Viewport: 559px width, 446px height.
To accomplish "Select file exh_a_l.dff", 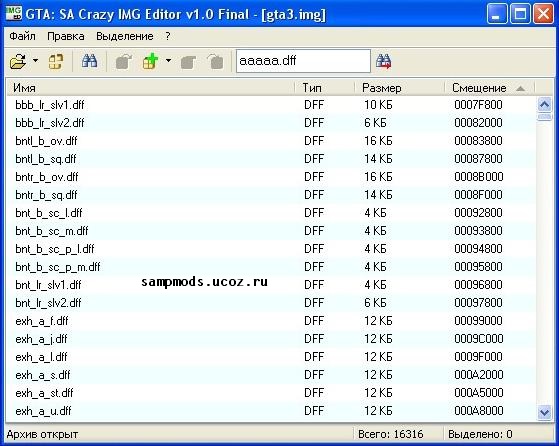I will click(x=41, y=357).
